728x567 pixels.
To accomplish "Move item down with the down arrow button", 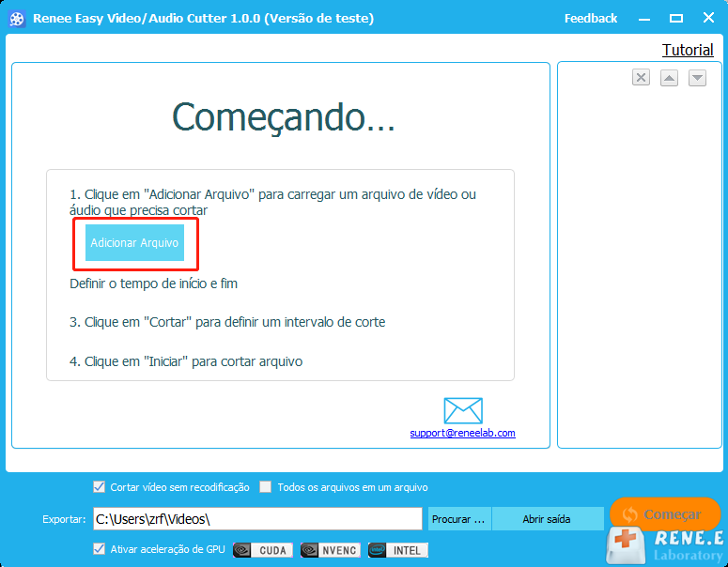I will click(x=697, y=78).
